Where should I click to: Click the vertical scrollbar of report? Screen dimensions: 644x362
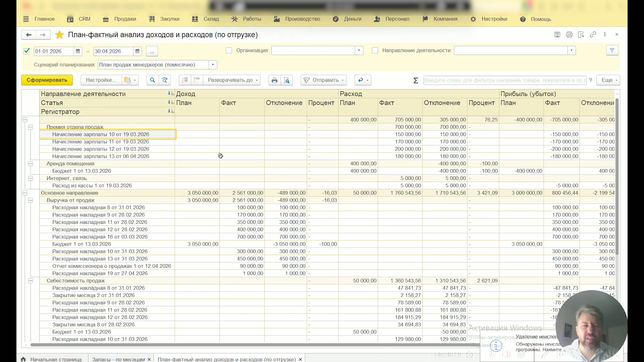click(x=617, y=176)
